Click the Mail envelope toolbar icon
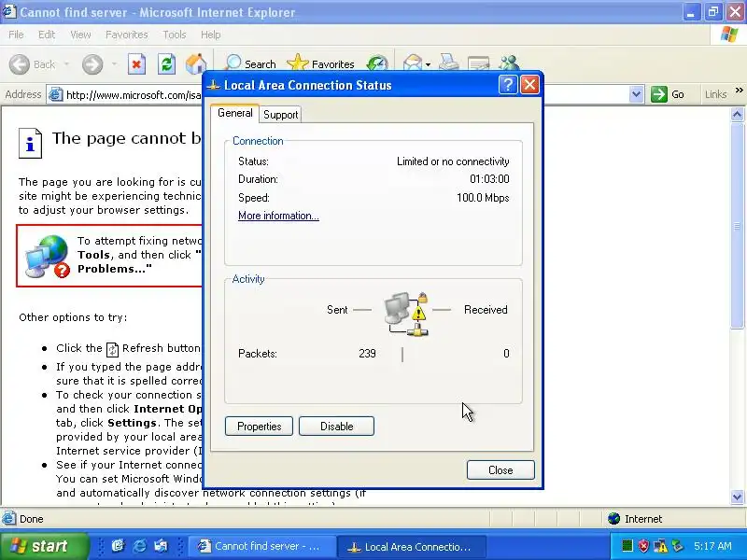The image size is (747, 560). tap(412, 63)
